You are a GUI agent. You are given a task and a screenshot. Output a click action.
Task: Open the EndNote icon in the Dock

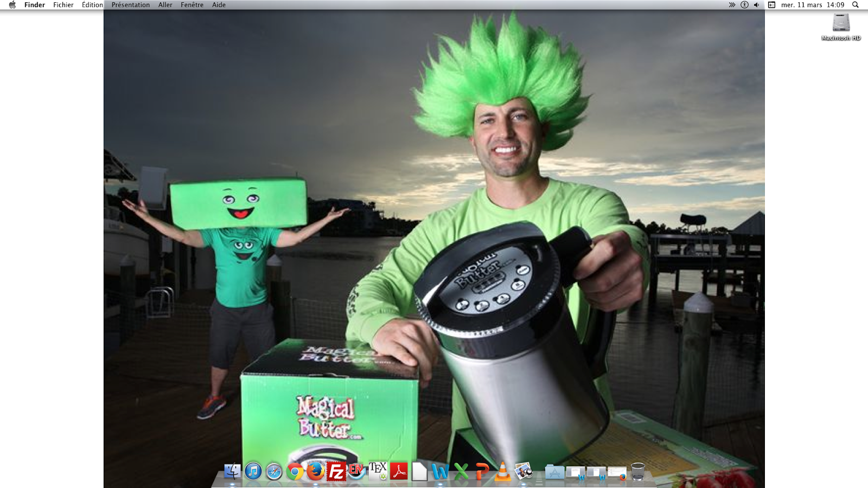point(357,471)
